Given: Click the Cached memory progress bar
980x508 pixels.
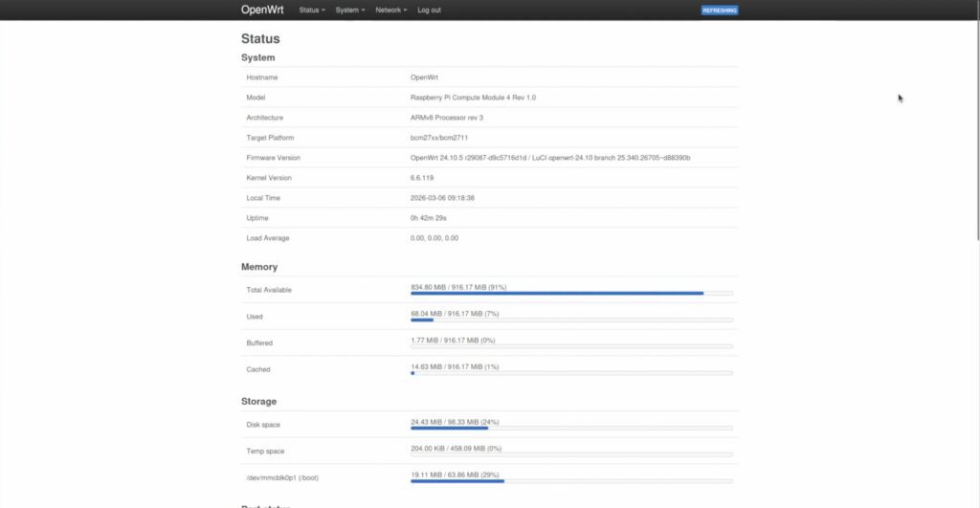Looking at the screenshot, I should coord(571,373).
